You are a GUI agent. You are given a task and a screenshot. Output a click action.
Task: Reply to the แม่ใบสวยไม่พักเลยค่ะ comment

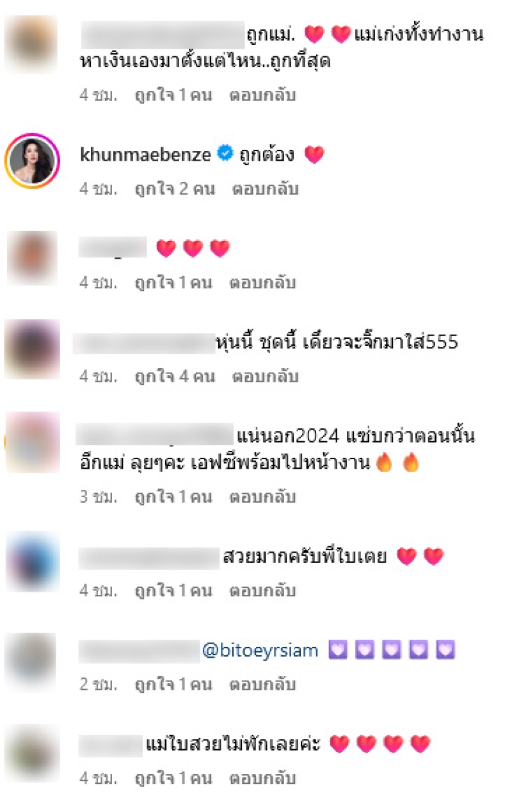tap(263, 778)
